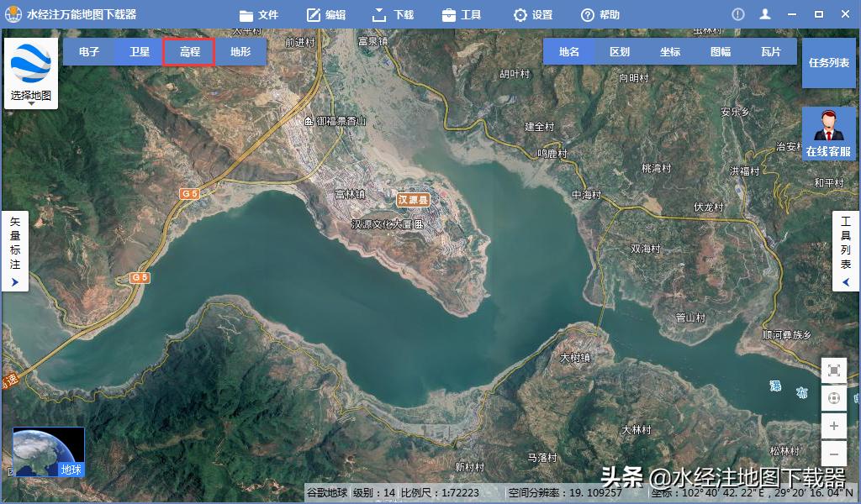Screen dimensions: 861x504
Task: Open the 文件 menu
Action: (259, 15)
